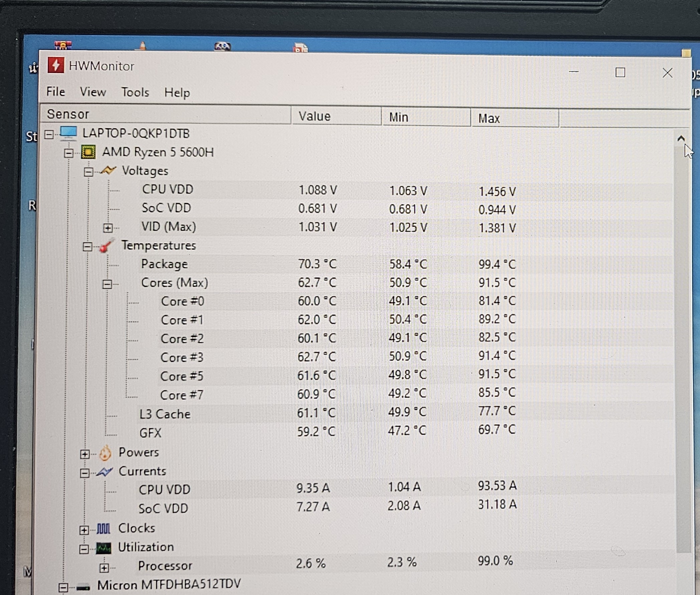
Task: Maximize the HWMonitor window
Action: 620,72
